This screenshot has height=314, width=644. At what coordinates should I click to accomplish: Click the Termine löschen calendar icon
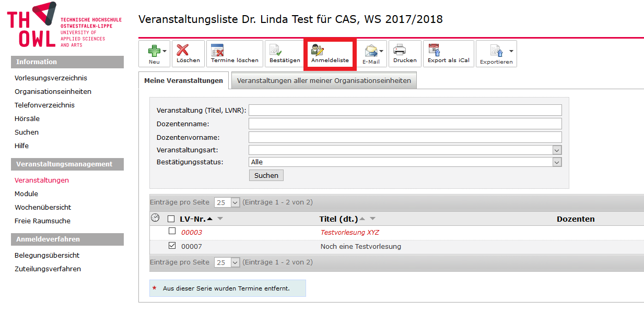click(x=217, y=50)
